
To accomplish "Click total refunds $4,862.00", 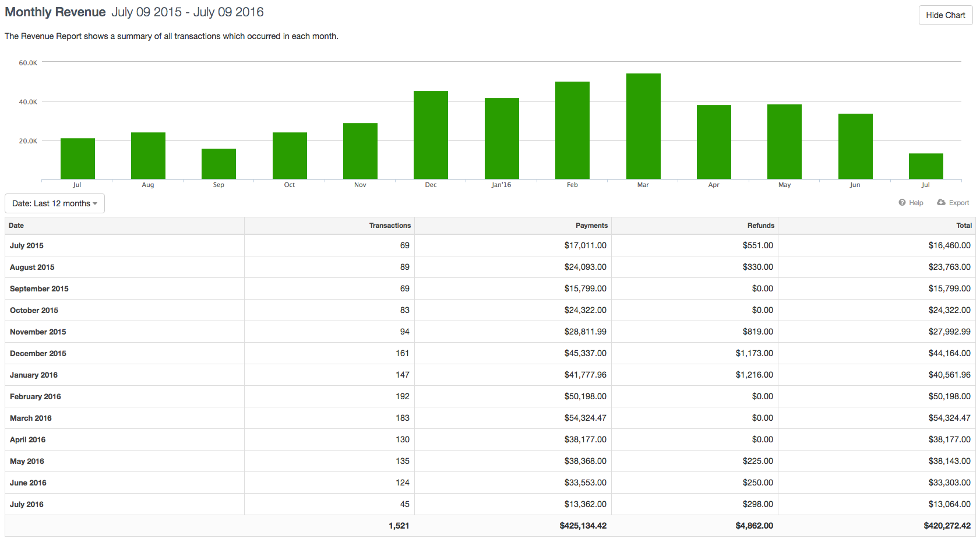I will (x=755, y=526).
